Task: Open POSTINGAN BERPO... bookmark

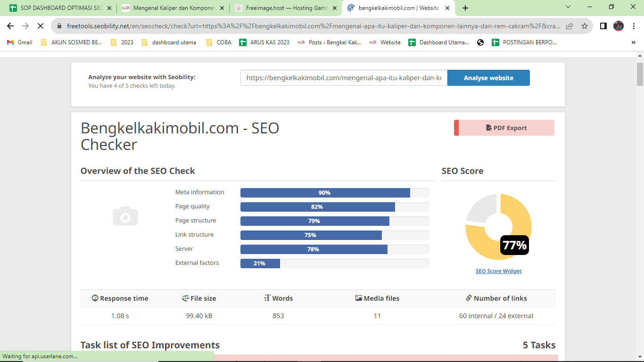Action: pos(524,42)
